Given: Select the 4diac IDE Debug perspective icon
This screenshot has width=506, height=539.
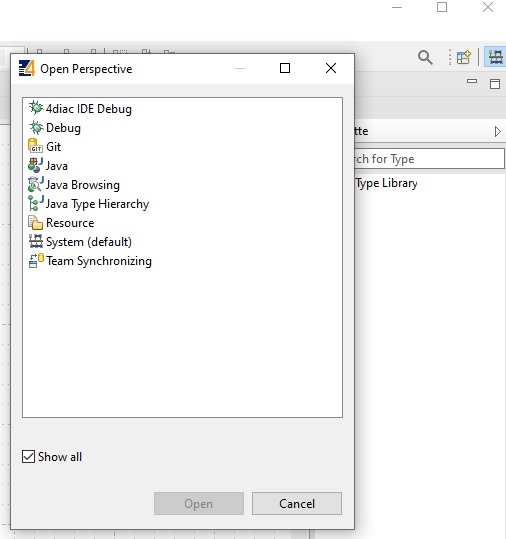Looking at the screenshot, I should click(x=36, y=108).
